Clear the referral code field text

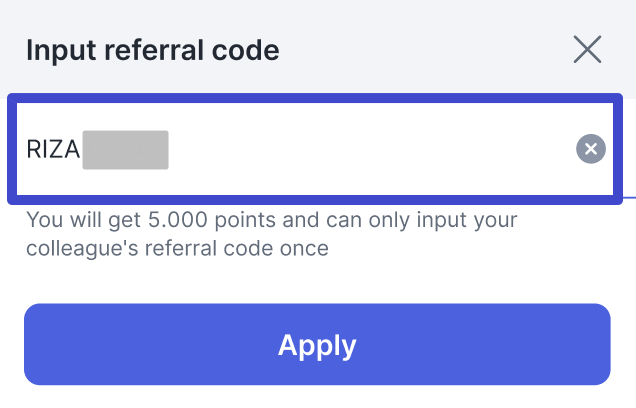[x=591, y=149]
